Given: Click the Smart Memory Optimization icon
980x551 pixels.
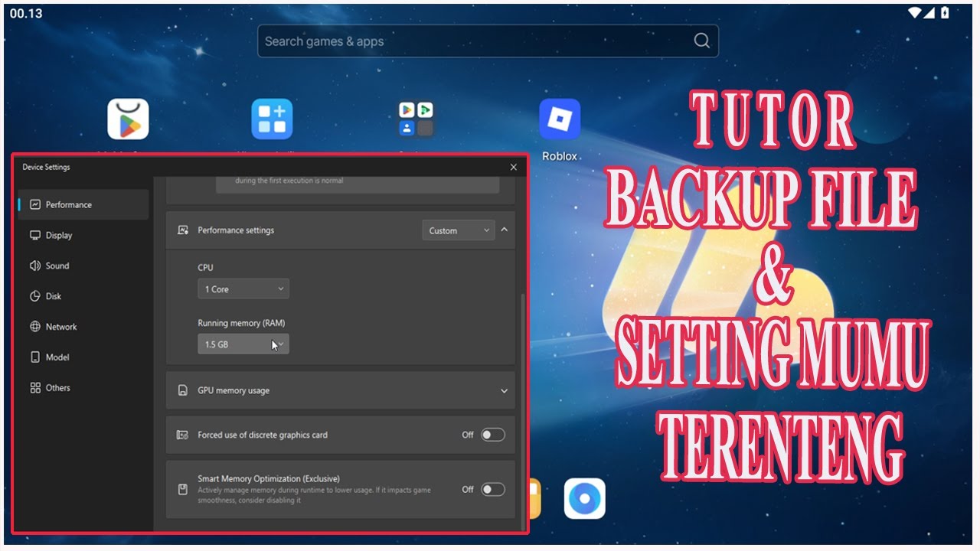Looking at the screenshot, I should pyautogui.click(x=183, y=489).
